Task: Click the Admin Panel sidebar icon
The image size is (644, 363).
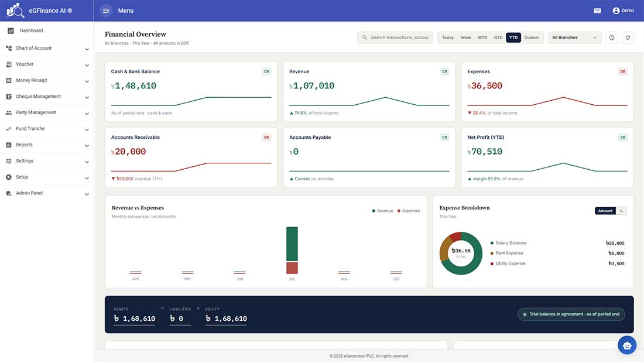Action: pos(9,193)
